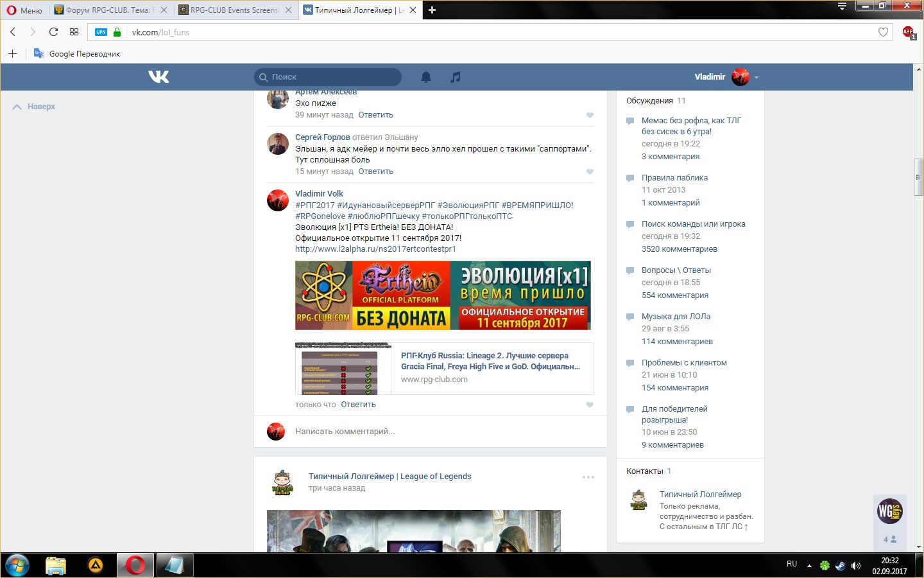
Task: Click the green security padlock
Action: [x=117, y=32]
